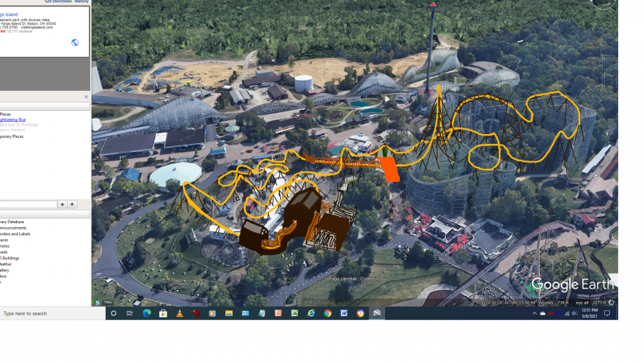Open File Explorer from the taskbar
This screenshot has height=363, width=644.
coord(229,313)
